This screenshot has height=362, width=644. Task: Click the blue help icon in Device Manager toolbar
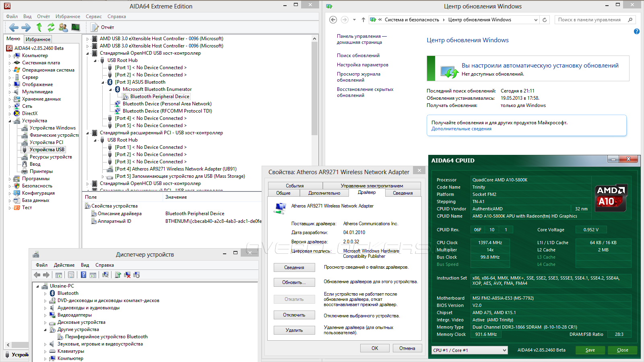83,275
